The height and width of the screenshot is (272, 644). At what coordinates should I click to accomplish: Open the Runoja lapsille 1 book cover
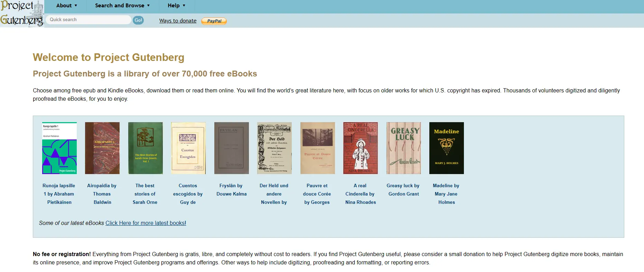click(x=59, y=148)
